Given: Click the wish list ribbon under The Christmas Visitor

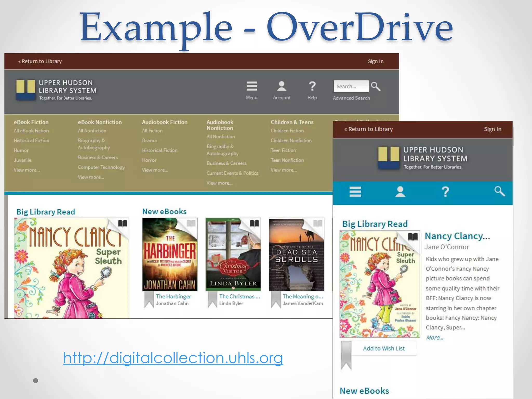Looking at the screenshot, I should pyautogui.click(x=212, y=299).
